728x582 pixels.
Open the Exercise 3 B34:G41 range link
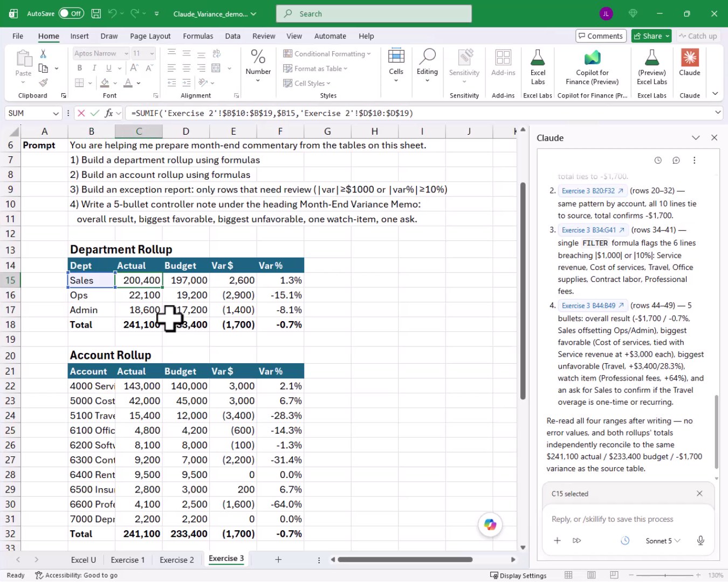coord(593,230)
